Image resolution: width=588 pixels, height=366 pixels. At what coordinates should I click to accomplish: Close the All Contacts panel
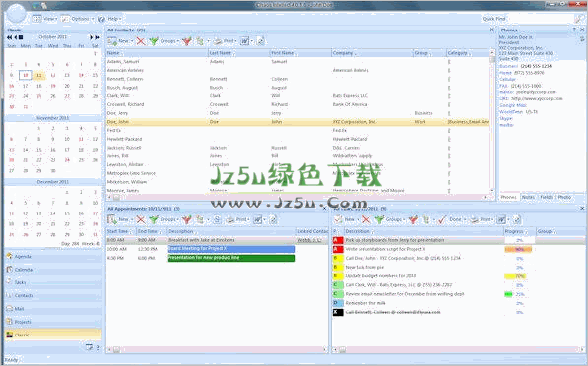(492, 30)
